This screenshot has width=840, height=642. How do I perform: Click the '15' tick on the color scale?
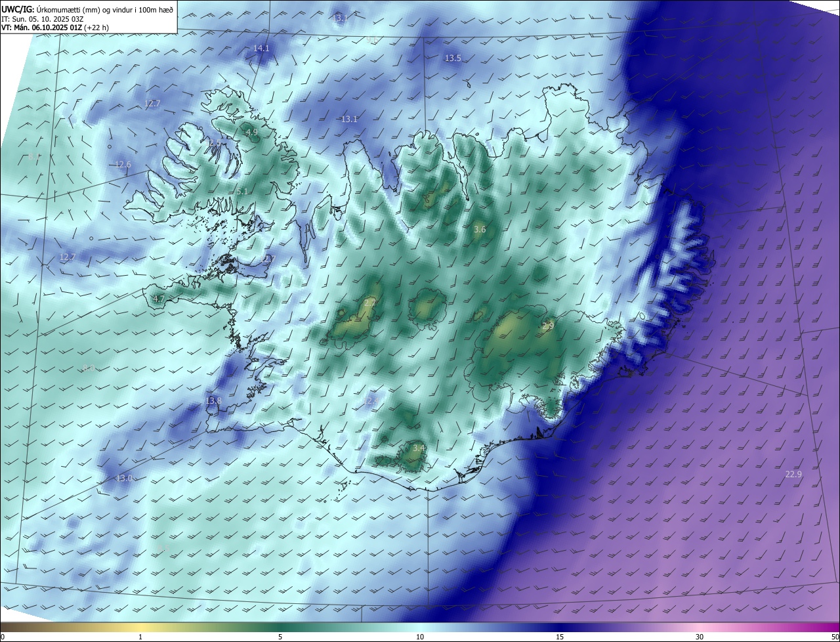click(x=560, y=637)
